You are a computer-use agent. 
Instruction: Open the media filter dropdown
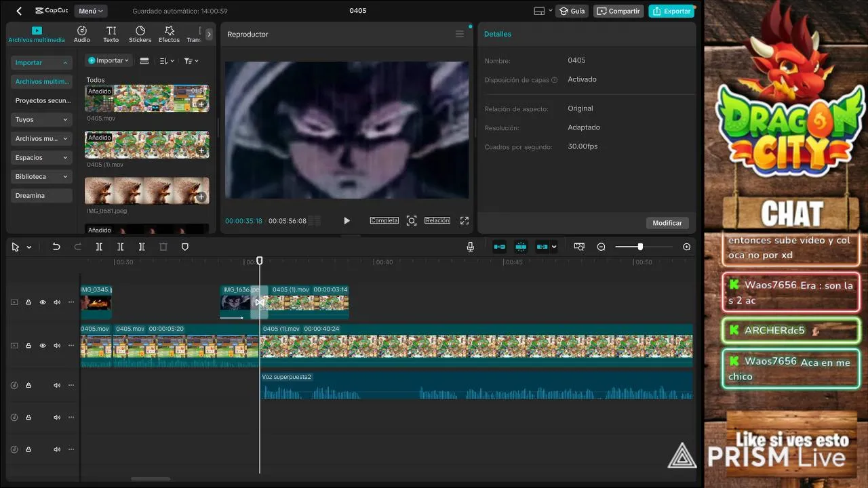(x=191, y=61)
